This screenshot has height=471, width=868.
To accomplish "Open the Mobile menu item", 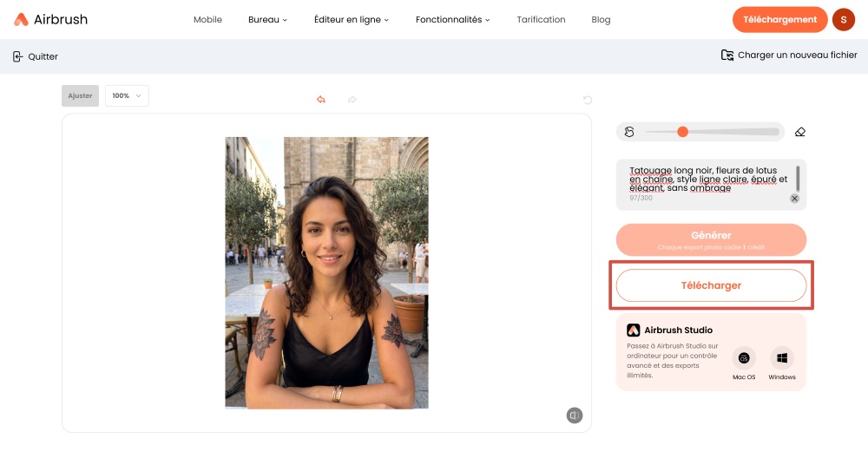I will [x=207, y=19].
